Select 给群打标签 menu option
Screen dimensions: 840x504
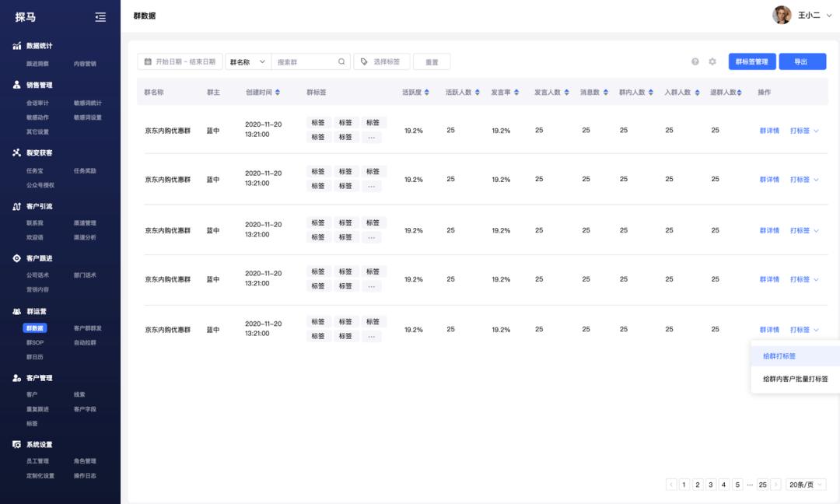pos(779,356)
